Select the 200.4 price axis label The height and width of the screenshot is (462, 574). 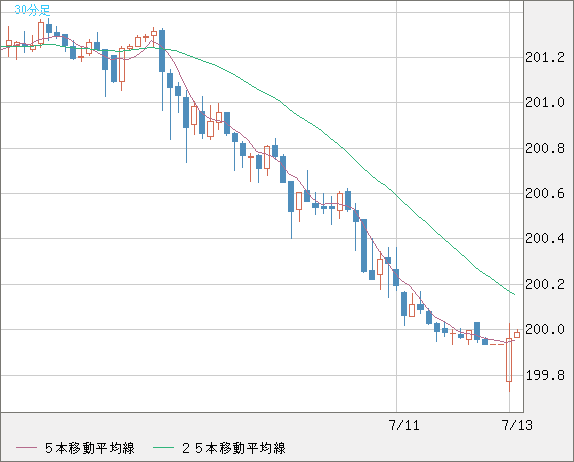click(x=545, y=239)
